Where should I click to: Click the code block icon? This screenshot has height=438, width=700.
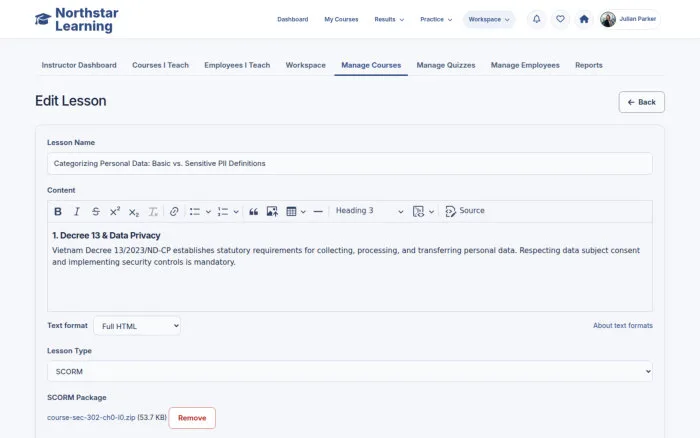[x=418, y=212]
